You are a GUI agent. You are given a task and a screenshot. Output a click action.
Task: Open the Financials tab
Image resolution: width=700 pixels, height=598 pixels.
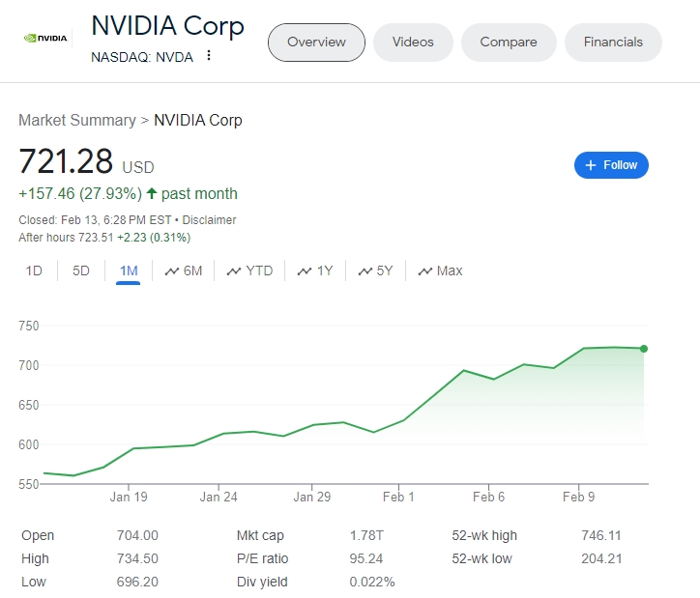[613, 43]
